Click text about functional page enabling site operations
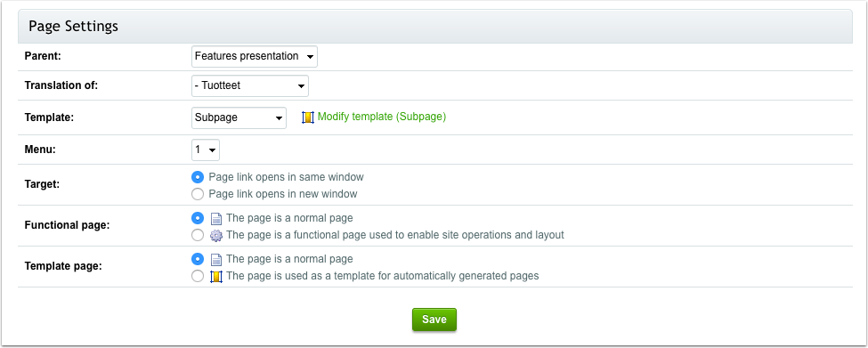 pyautogui.click(x=395, y=235)
